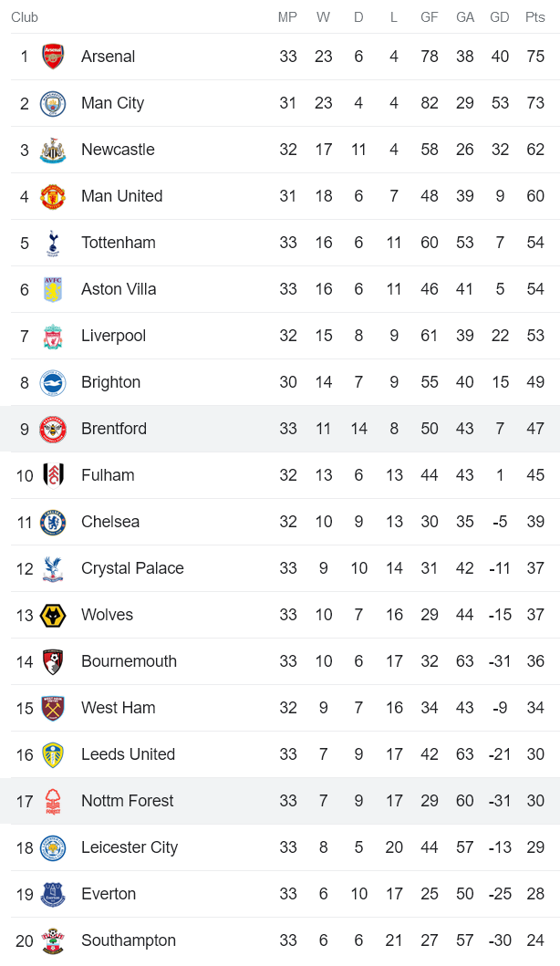Select the Everton crest icon

(x=53, y=894)
